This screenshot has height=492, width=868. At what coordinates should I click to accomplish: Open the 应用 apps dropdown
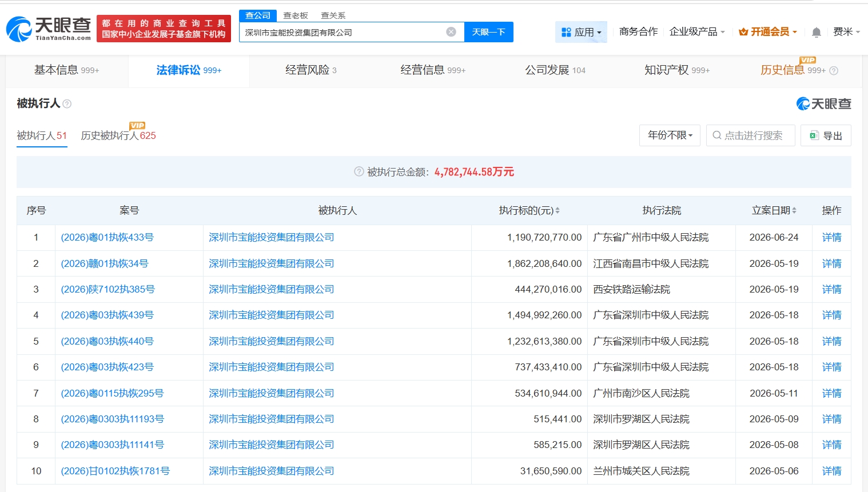(582, 32)
